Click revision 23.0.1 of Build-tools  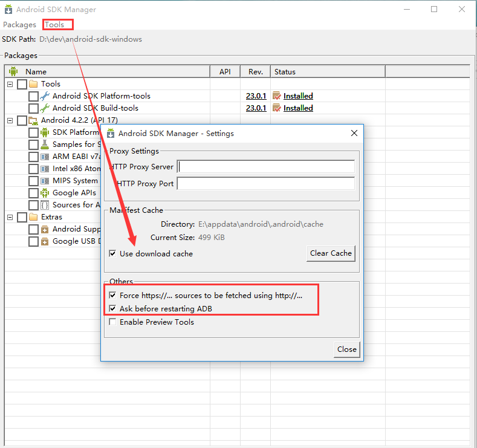[x=256, y=108]
